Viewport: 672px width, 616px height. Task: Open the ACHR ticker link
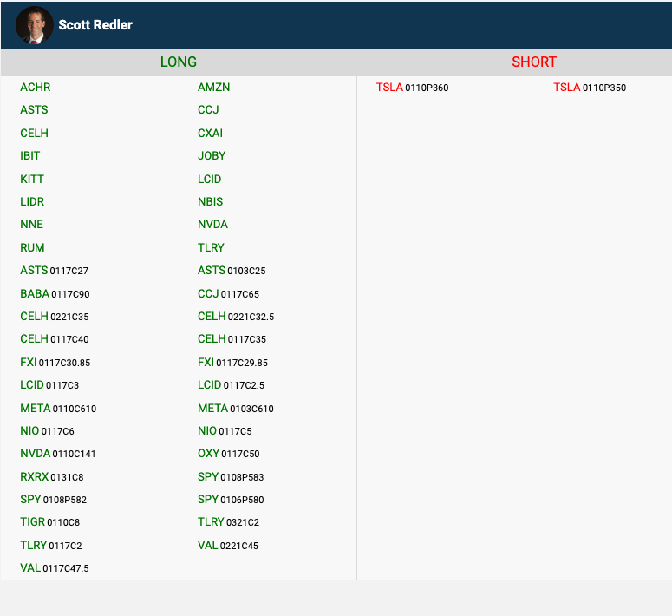(36, 88)
